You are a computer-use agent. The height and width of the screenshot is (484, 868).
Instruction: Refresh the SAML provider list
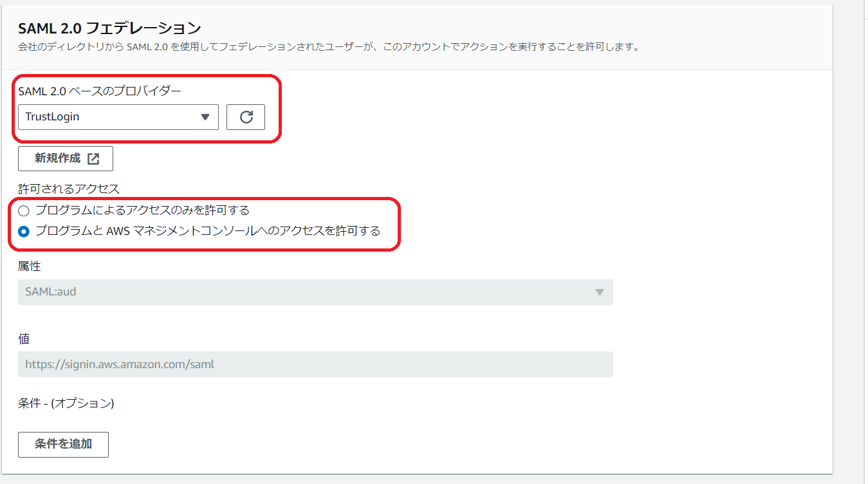click(x=246, y=117)
